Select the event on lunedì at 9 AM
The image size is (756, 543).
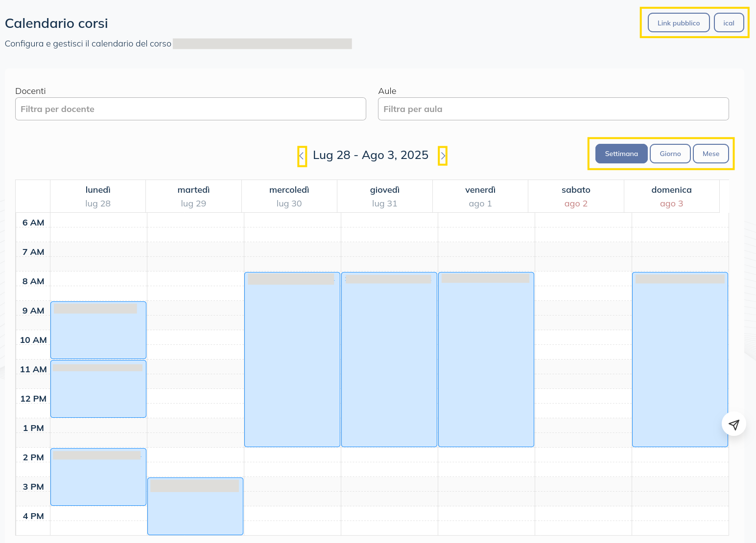click(98, 330)
